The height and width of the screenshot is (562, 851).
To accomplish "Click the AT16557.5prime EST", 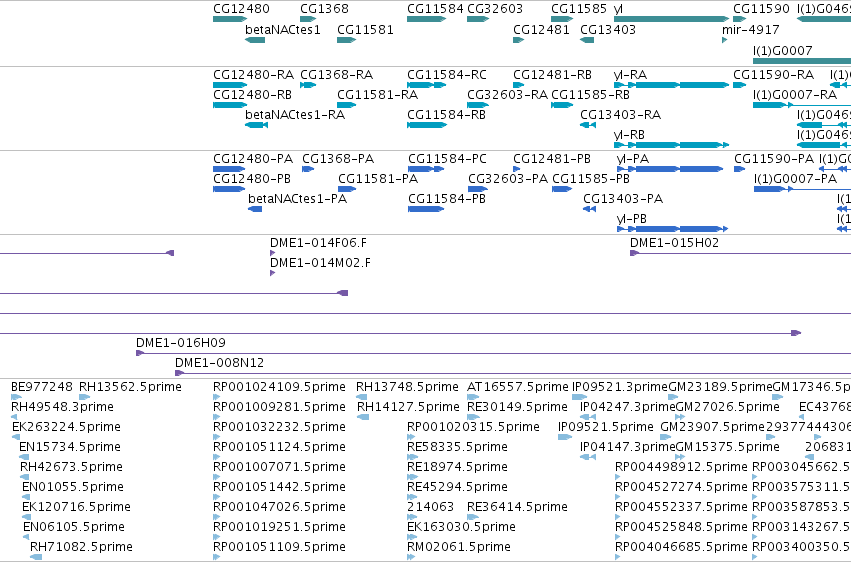I will (473, 397).
